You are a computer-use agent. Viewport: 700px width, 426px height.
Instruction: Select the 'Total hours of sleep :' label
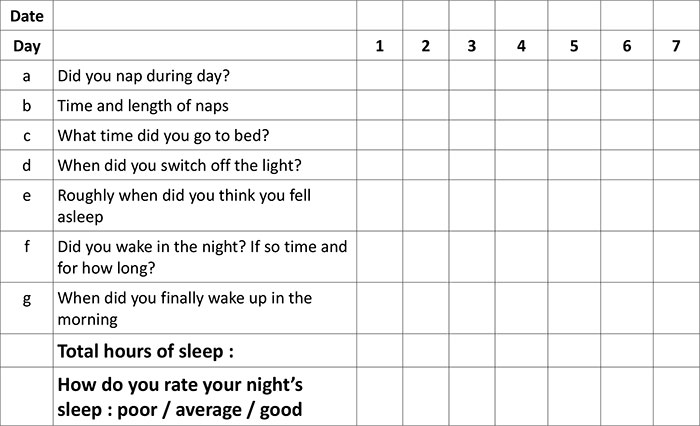[x=146, y=351]
